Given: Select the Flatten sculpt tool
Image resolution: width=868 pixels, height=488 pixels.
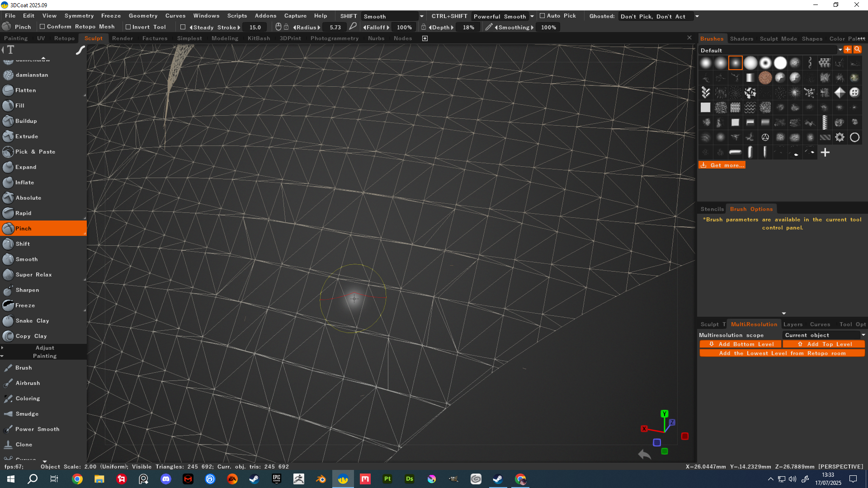Looking at the screenshot, I should [25, 90].
